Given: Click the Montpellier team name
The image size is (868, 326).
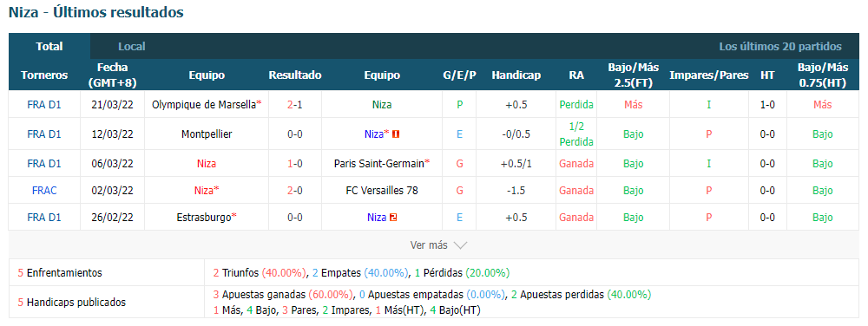Looking at the screenshot, I should point(207,134).
